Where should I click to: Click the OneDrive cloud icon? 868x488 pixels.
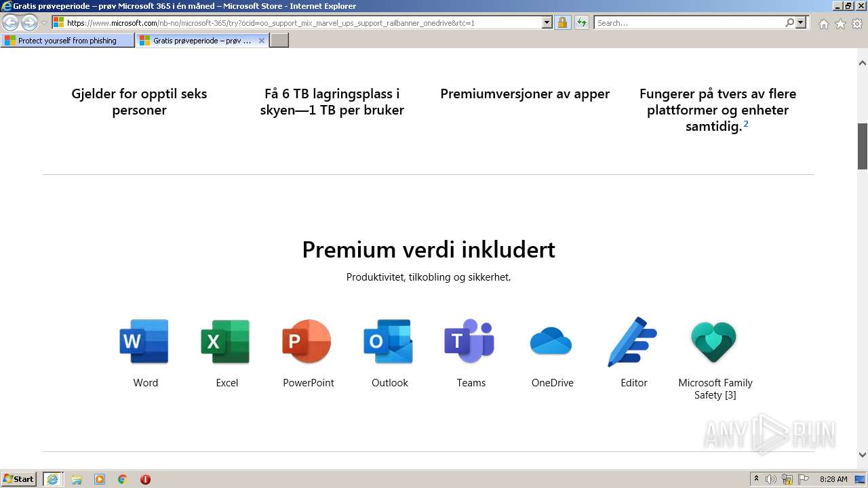coord(552,342)
